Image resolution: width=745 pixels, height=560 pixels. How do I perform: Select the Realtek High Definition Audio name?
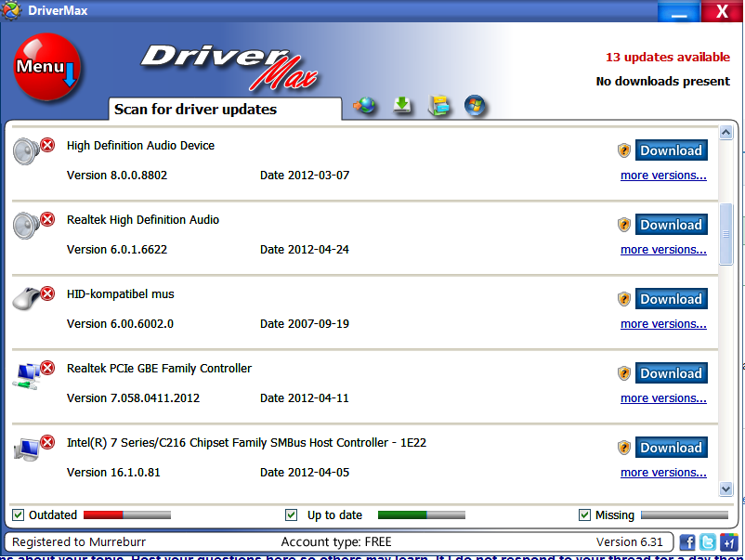click(143, 220)
